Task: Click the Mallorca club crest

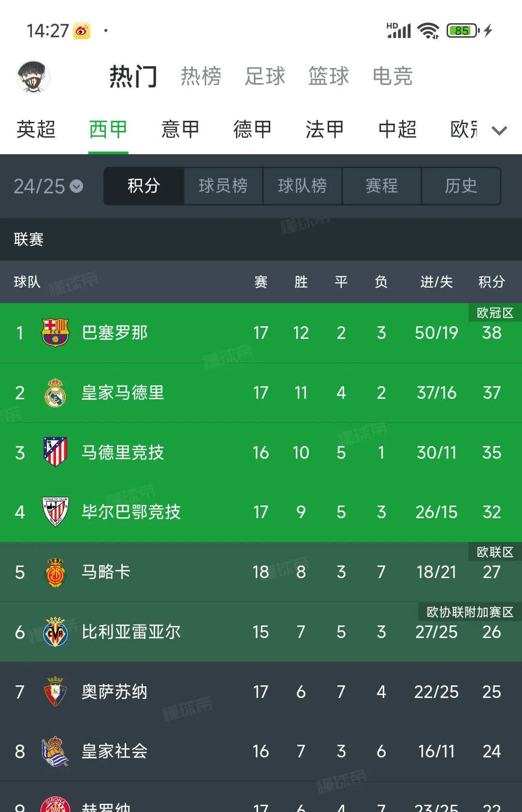Action: coord(55,572)
